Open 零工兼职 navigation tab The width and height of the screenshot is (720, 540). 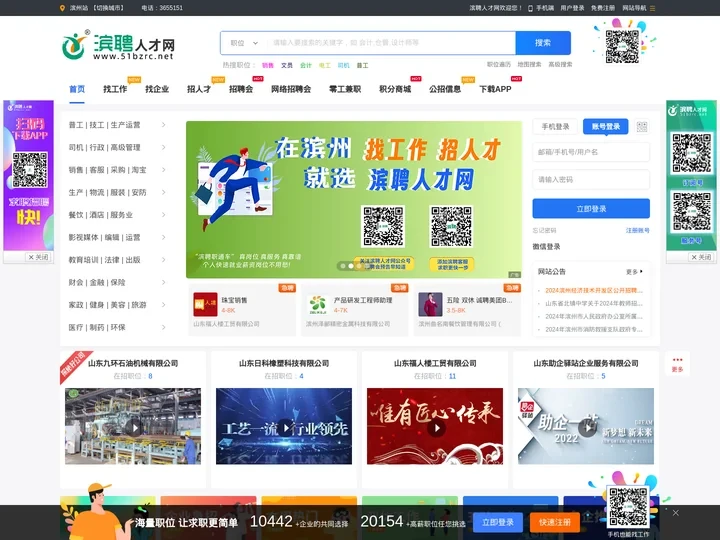click(x=345, y=89)
